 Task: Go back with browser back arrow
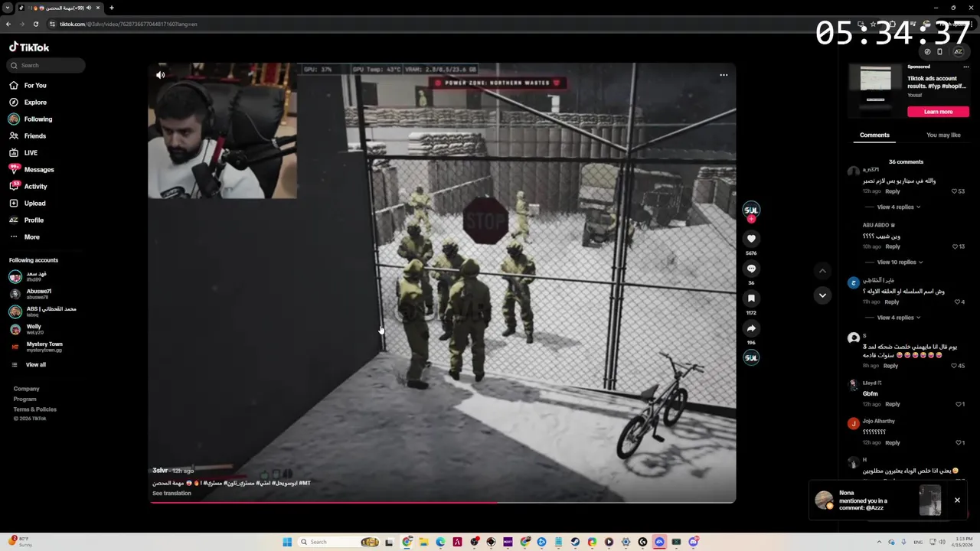(8, 24)
